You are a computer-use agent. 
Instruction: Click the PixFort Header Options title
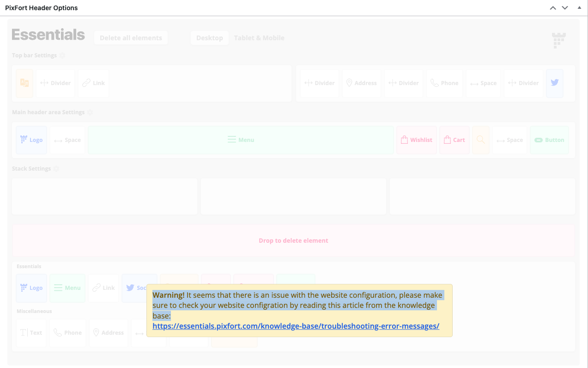pyautogui.click(x=42, y=8)
